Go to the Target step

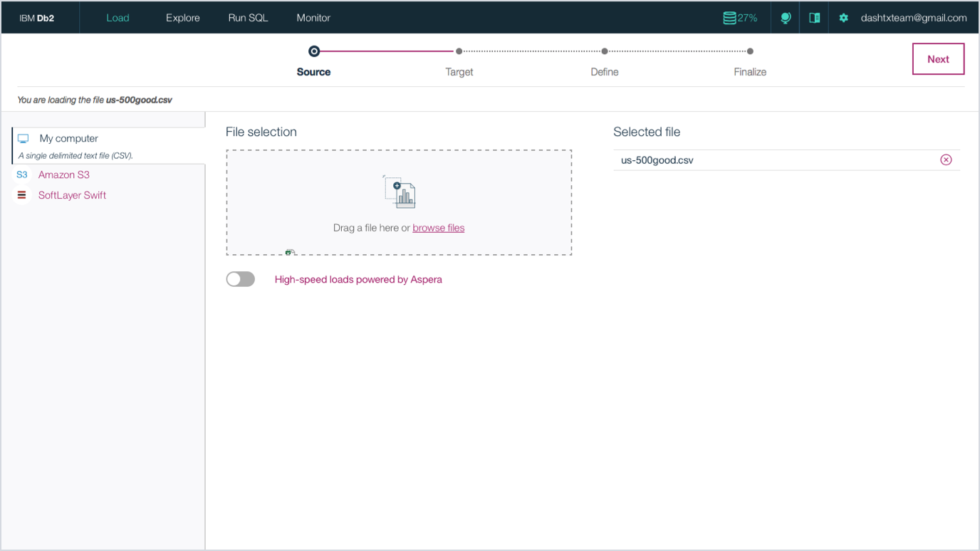(459, 71)
